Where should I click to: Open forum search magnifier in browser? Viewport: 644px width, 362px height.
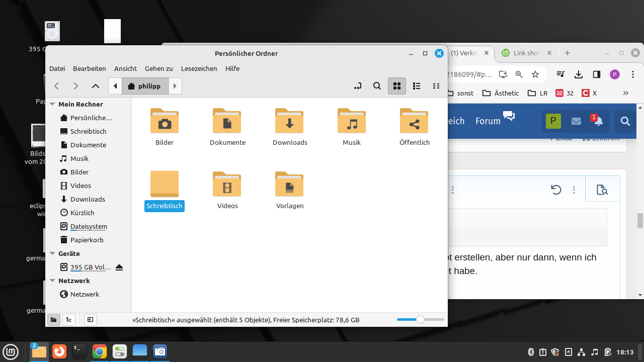[x=625, y=121]
